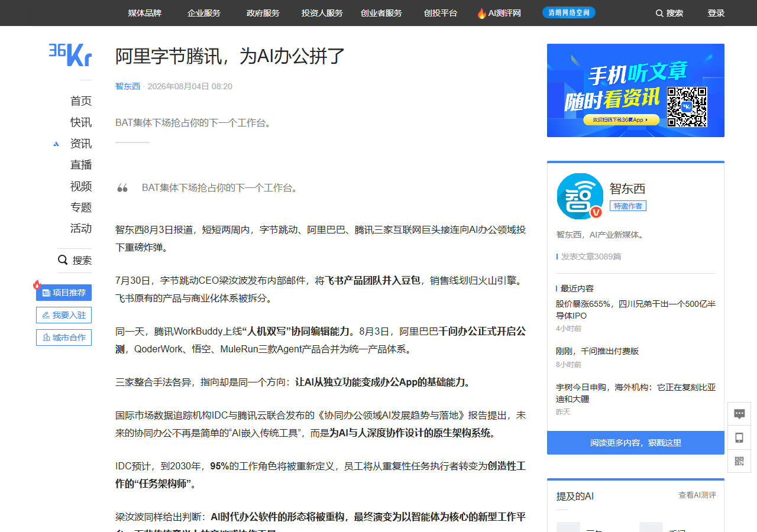757x532 pixels.
Task: Click the 4小时前 timestamp
Action: pos(568,329)
